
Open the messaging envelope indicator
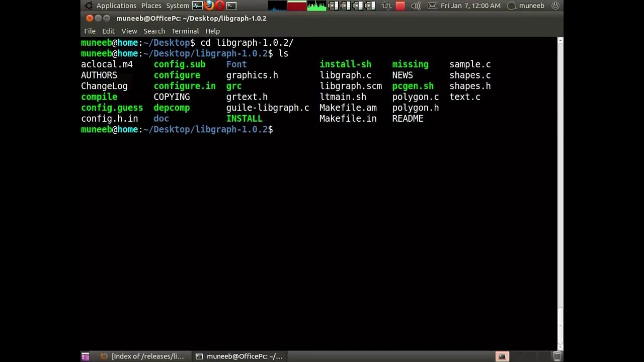432,6
